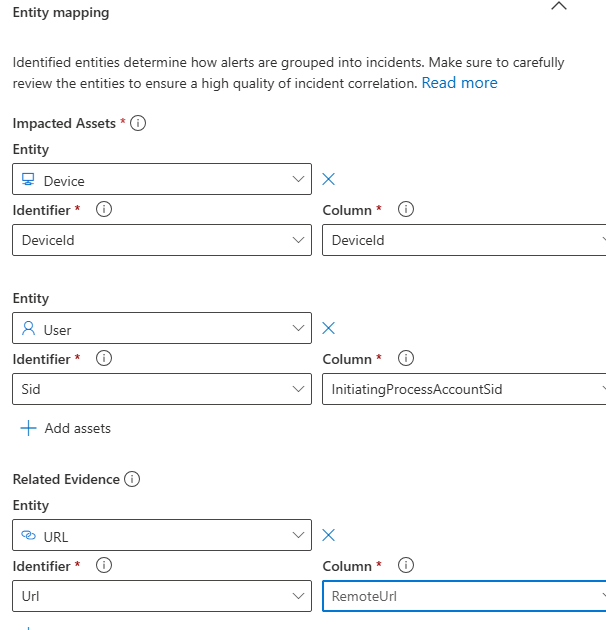Open the User entity dropdown
The height and width of the screenshot is (630, 606).
coord(162,328)
